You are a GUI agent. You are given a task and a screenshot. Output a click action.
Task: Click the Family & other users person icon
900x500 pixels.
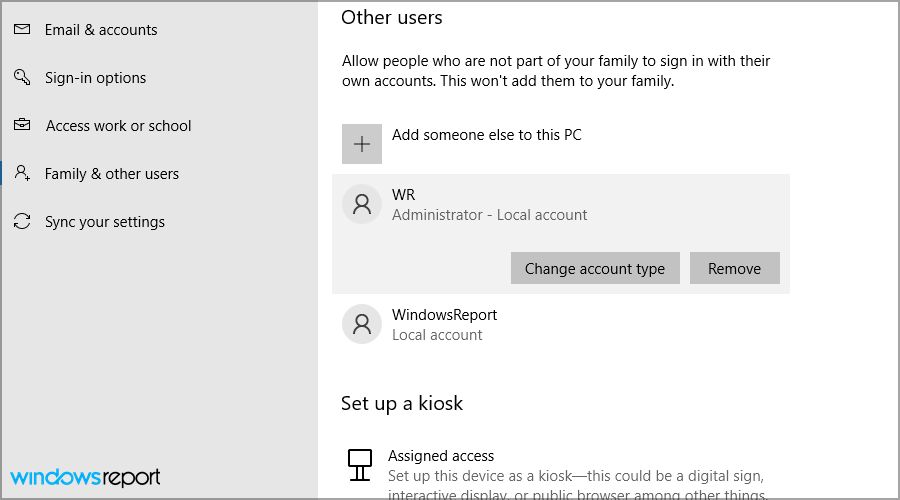(x=22, y=174)
